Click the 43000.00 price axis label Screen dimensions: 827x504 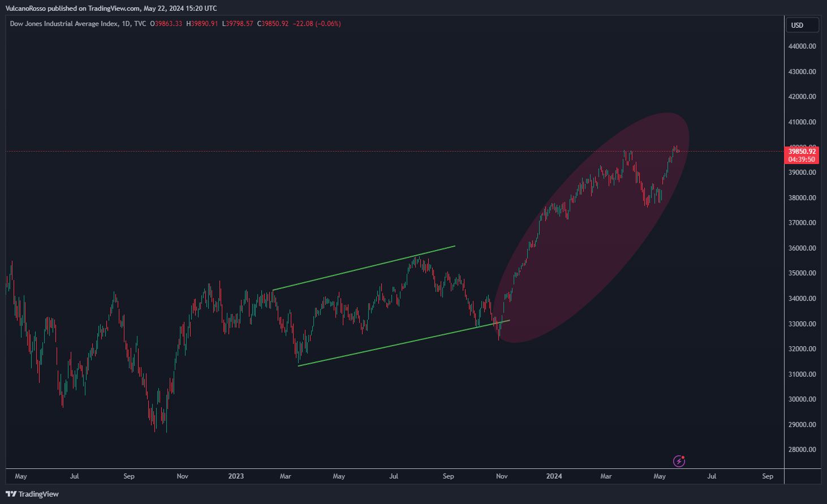coord(802,72)
